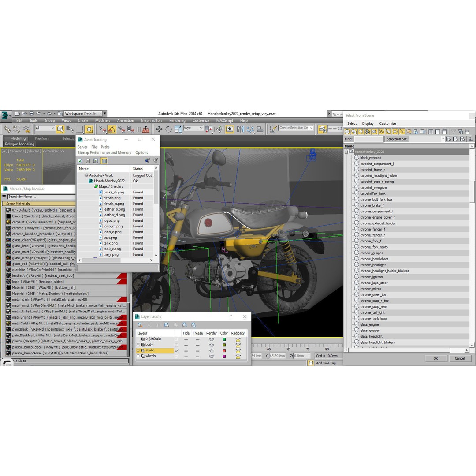The height and width of the screenshot is (476, 476).
Task: Click the Bind to Space Warp icon
Action: [x=26, y=129]
